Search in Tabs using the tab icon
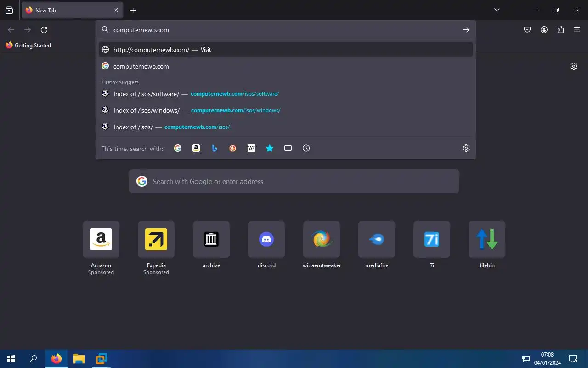 288,148
